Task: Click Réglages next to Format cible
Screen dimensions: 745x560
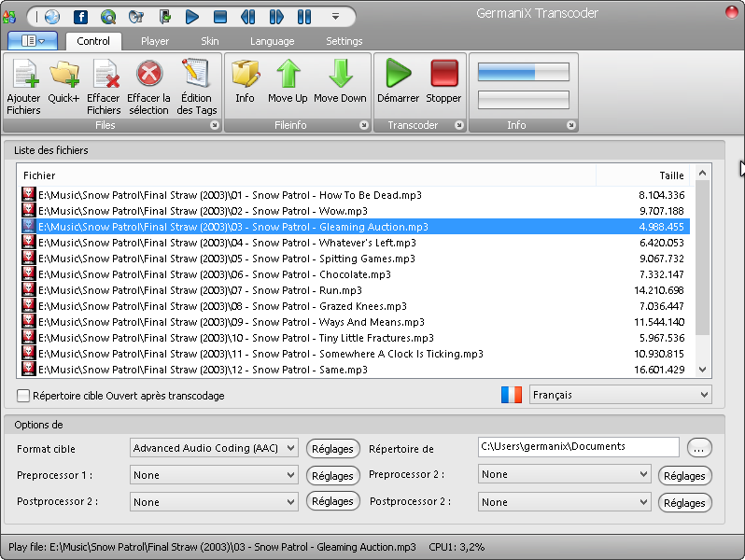Action: pos(333,449)
